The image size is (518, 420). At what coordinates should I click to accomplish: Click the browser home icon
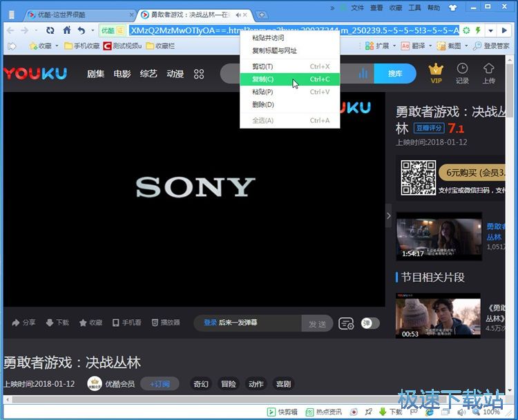[67, 30]
